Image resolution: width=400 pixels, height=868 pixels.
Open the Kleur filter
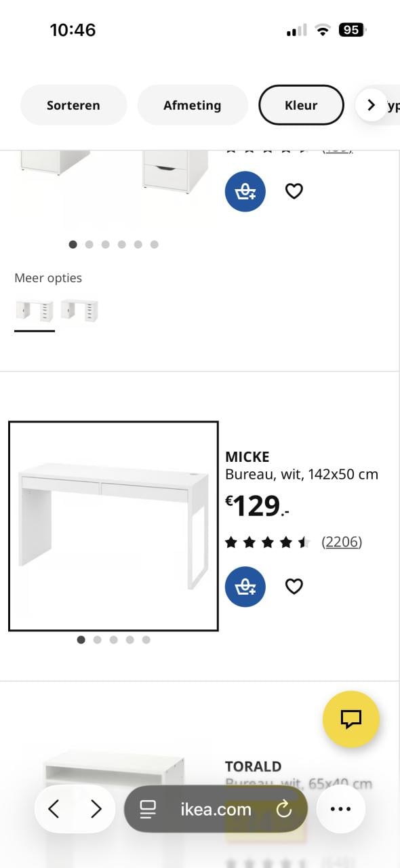[x=301, y=105]
